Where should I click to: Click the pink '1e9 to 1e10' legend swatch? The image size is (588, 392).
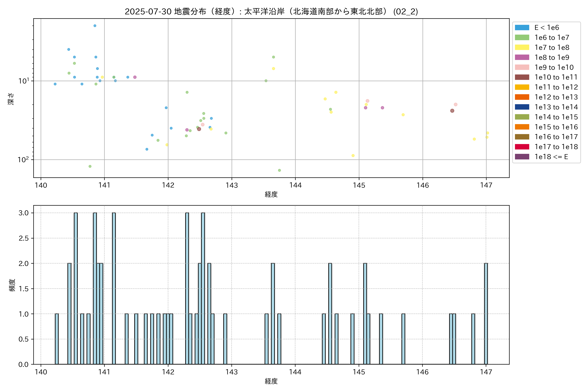(x=522, y=67)
